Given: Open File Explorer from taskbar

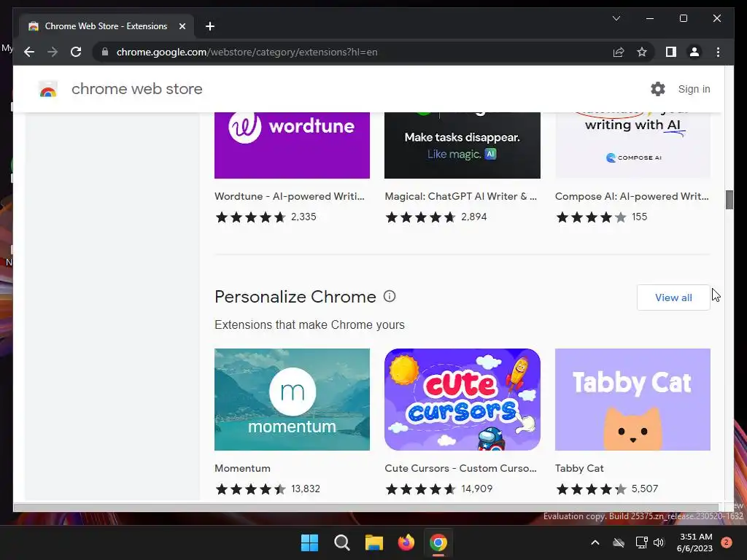Looking at the screenshot, I should (374, 542).
